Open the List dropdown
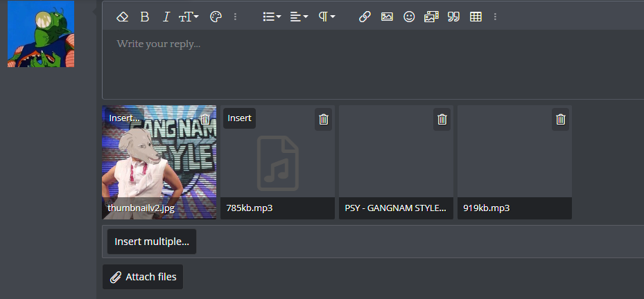The width and height of the screenshot is (644, 299). point(272,17)
